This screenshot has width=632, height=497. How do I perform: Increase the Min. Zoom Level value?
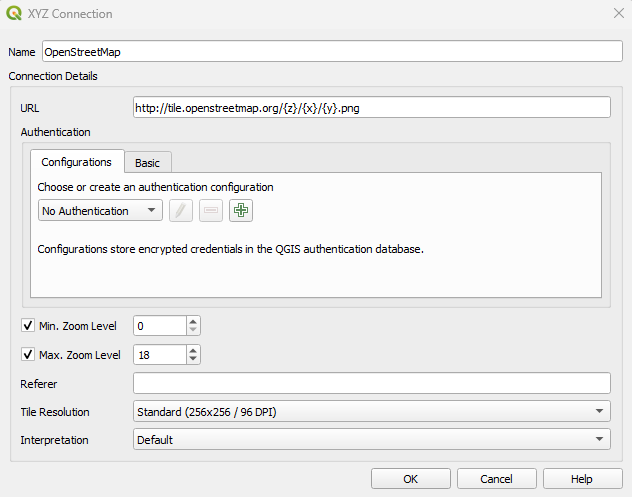pos(193,321)
